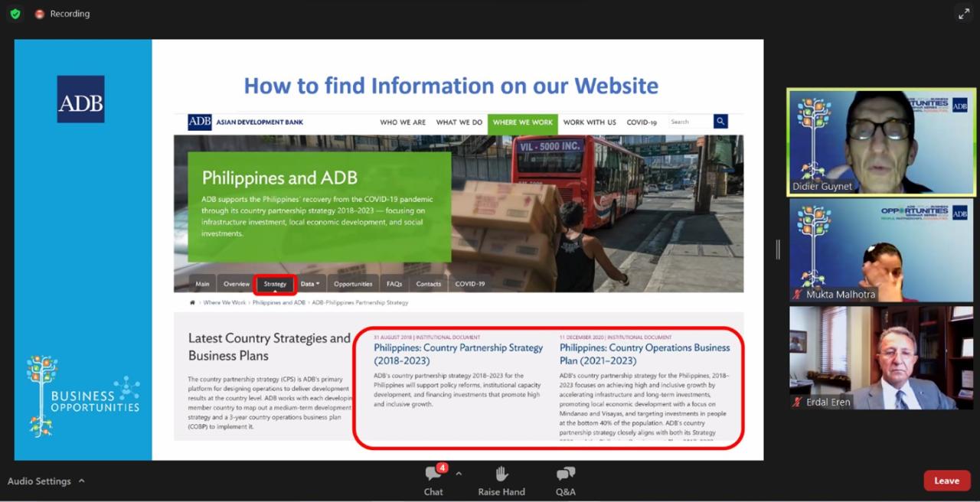
Task: Follow the Philippines and ADB breadcrumb link
Action: (x=279, y=303)
